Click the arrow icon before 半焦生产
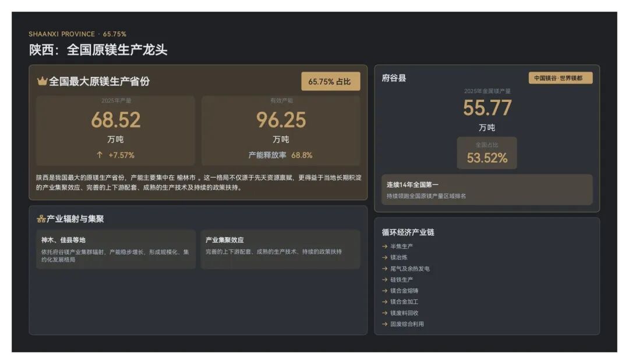 coord(384,246)
